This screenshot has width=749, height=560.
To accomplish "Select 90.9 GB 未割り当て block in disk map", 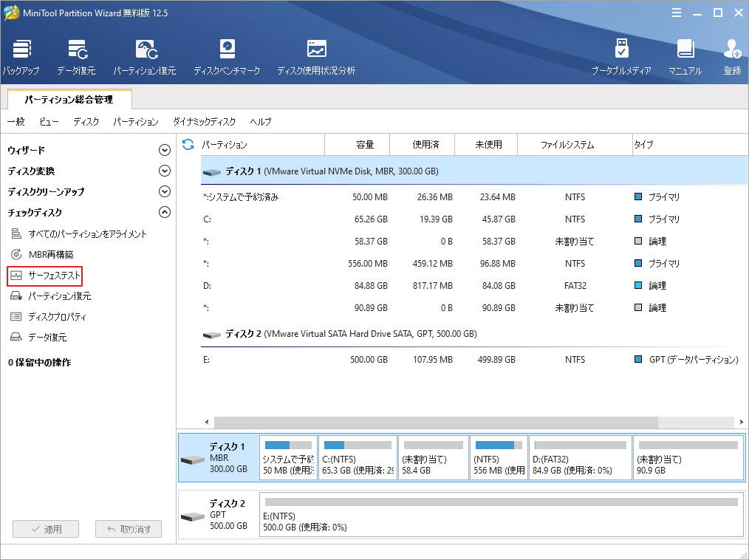I will coord(688,458).
